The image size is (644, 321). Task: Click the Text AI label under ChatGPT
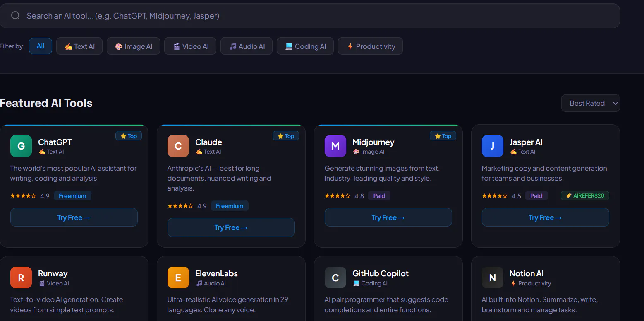click(x=51, y=152)
